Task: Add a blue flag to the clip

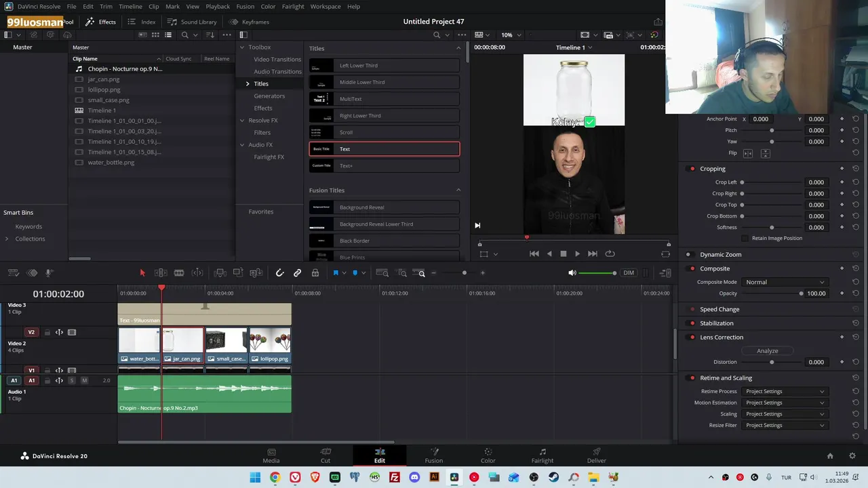Action: click(x=335, y=272)
